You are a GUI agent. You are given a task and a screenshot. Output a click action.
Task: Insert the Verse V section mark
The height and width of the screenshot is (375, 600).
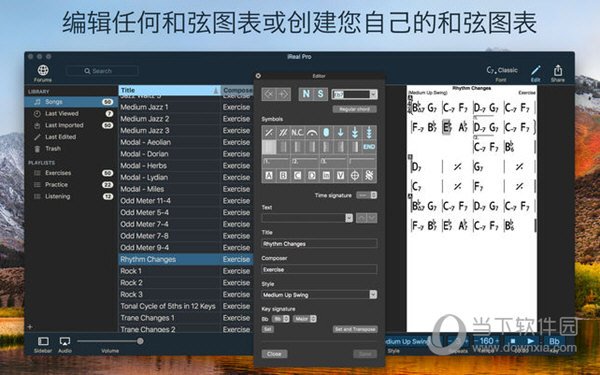point(340,175)
